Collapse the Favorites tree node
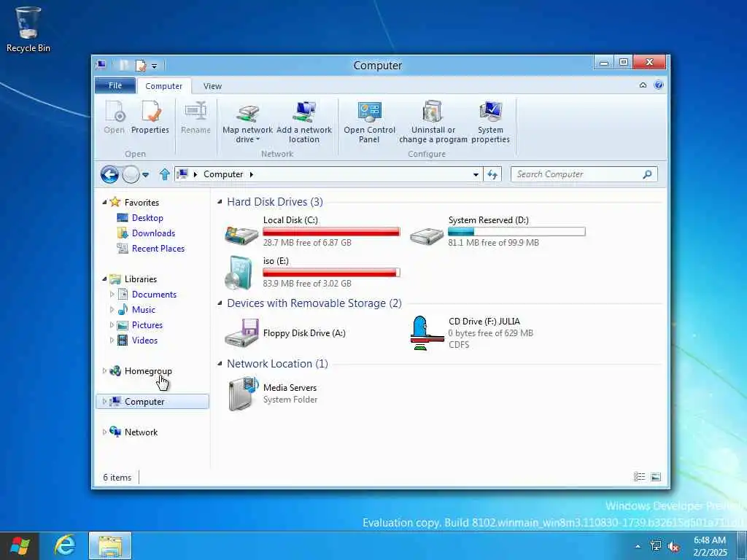The width and height of the screenshot is (747, 560). [105, 202]
